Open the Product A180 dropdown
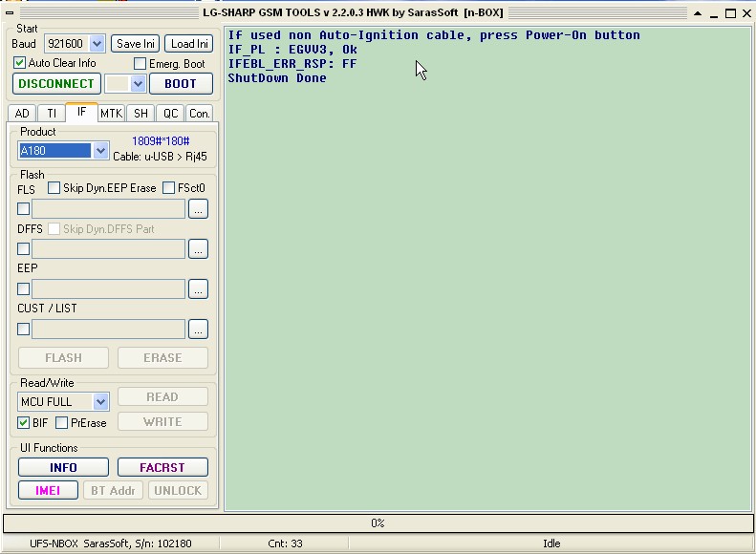This screenshot has height=554, width=756. (100, 151)
